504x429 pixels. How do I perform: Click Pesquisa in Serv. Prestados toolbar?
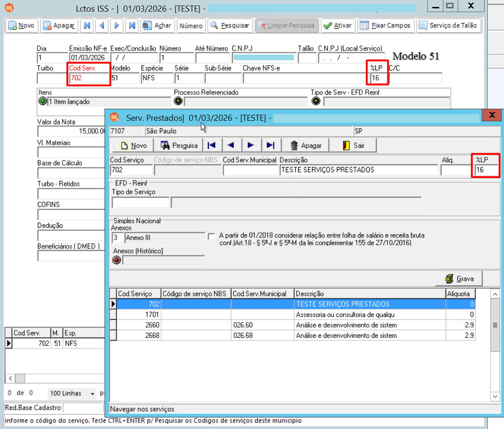(178, 145)
